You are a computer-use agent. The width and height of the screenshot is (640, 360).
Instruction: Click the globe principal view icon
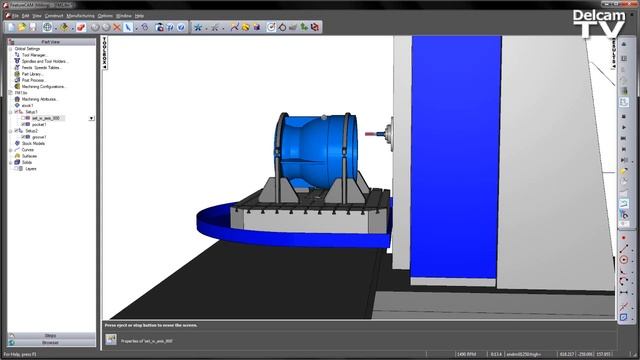point(47,27)
